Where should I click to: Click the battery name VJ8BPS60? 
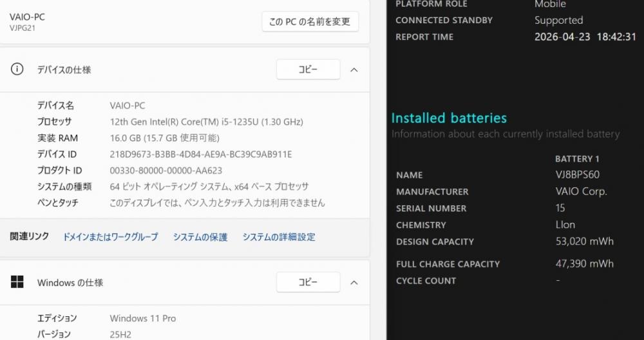[578, 175]
